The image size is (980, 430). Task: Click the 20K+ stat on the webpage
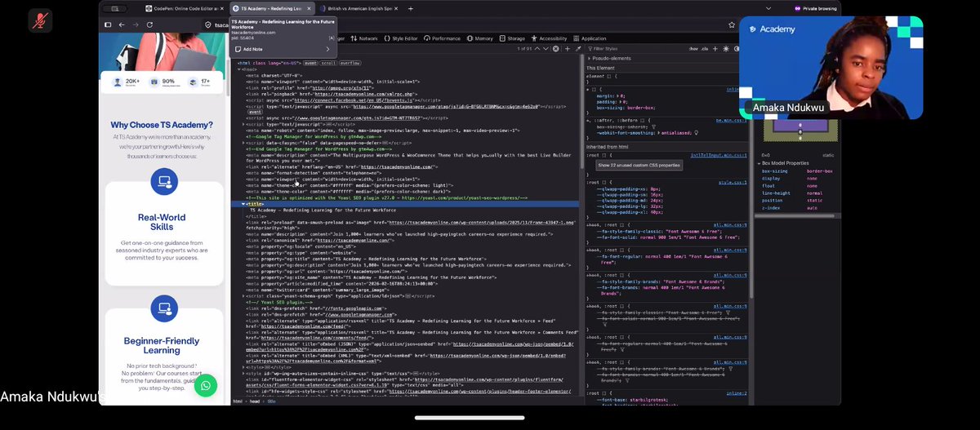coord(127,82)
